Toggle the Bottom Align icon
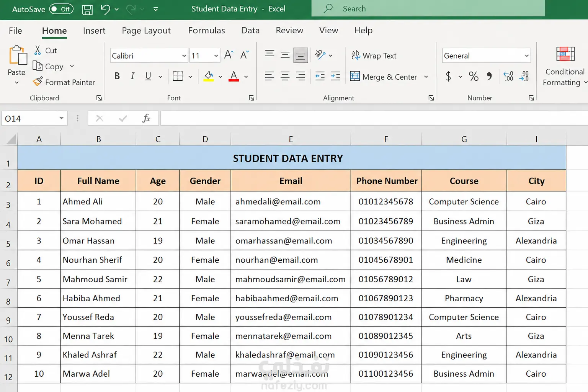Viewport: 588px width, 392px height. 301,55
